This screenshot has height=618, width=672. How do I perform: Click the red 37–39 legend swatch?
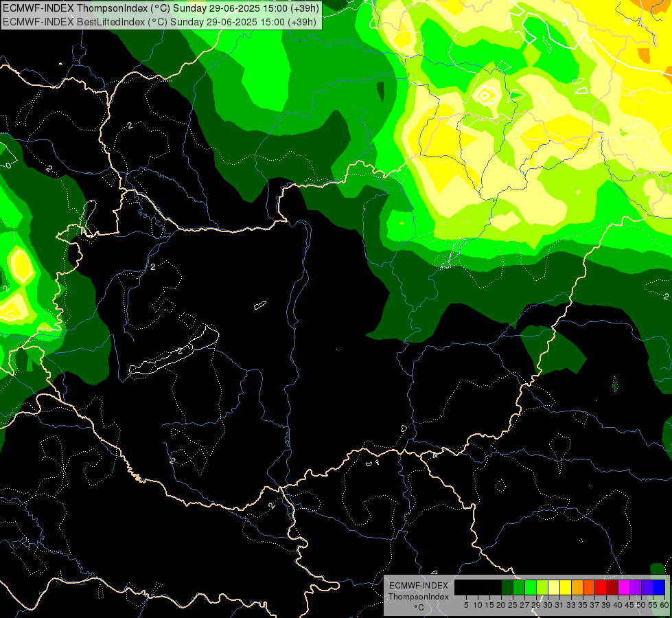[601, 587]
